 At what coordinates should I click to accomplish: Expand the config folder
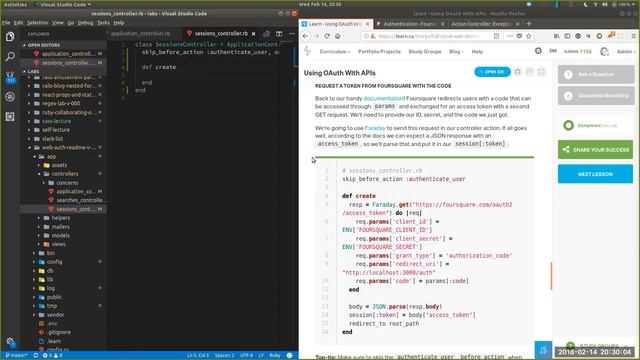(54, 262)
